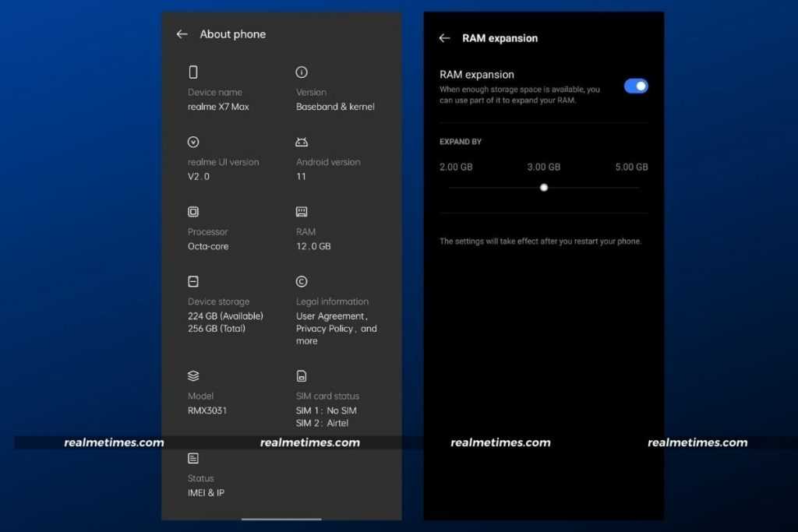Open Baseband & kernel version details
This screenshot has height=532, width=798.
(x=335, y=107)
